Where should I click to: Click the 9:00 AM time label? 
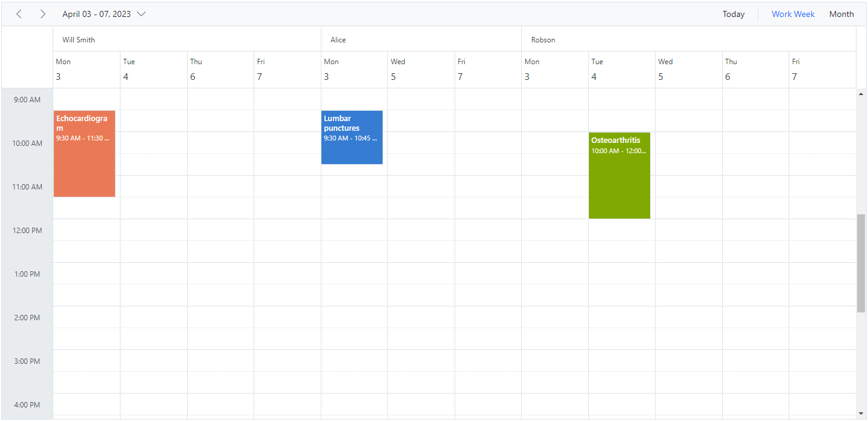tap(27, 100)
